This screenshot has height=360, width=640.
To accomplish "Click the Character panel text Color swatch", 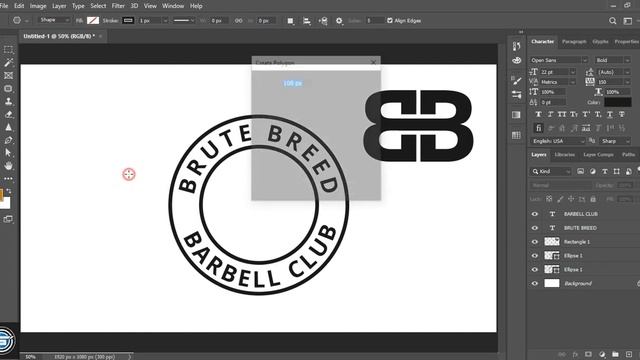I will pyautogui.click(x=618, y=102).
